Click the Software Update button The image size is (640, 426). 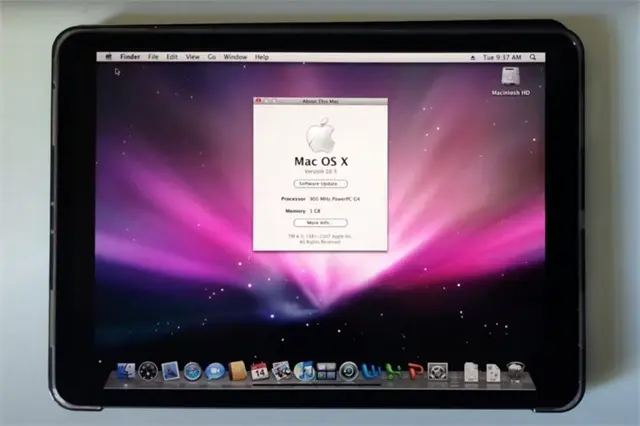click(320, 184)
